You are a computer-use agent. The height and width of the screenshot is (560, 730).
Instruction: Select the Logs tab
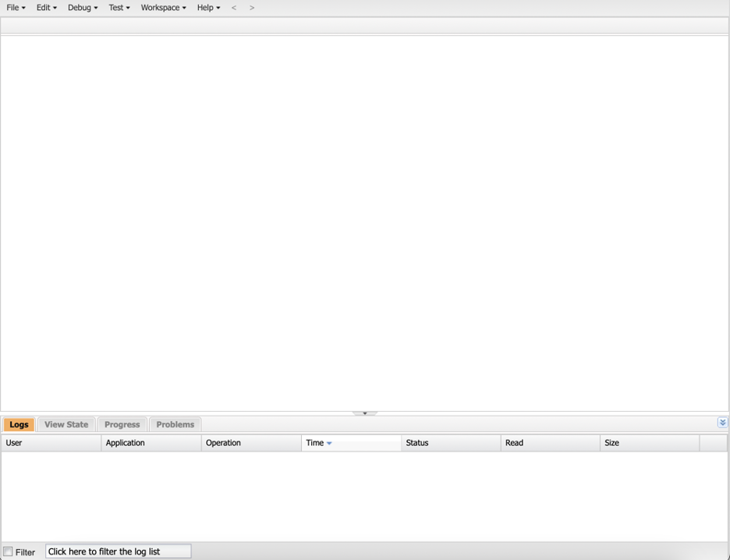(19, 424)
